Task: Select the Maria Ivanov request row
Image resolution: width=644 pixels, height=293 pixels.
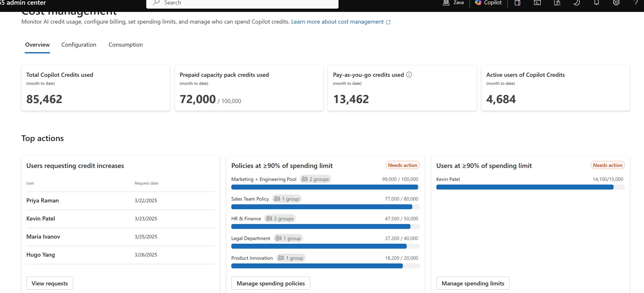Action: pyautogui.click(x=120, y=237)
